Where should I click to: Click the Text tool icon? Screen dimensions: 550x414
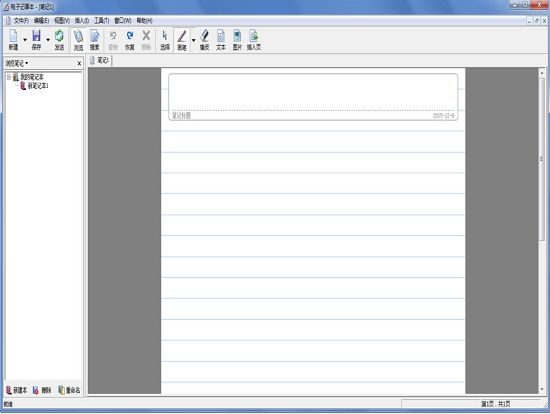(x=221, y=40)
